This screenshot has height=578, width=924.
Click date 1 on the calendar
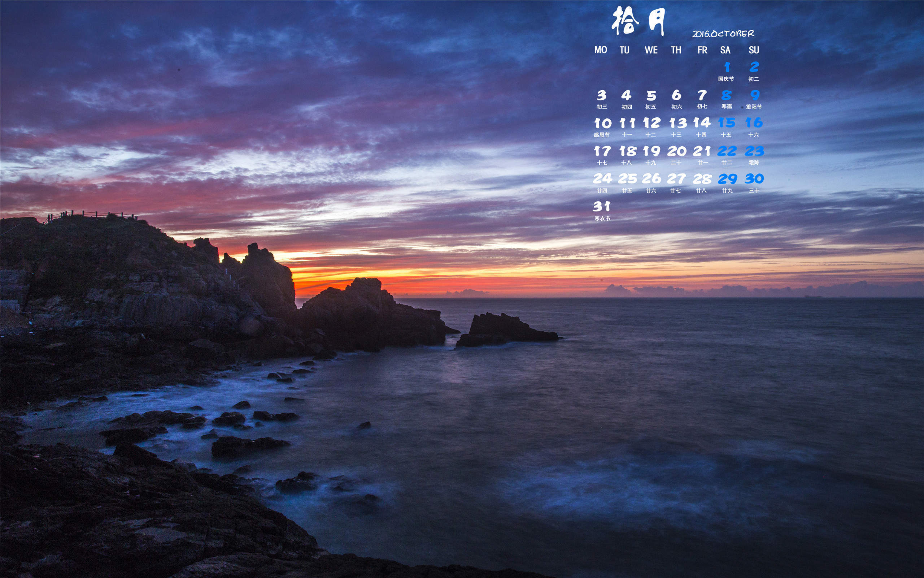[727, 67]
